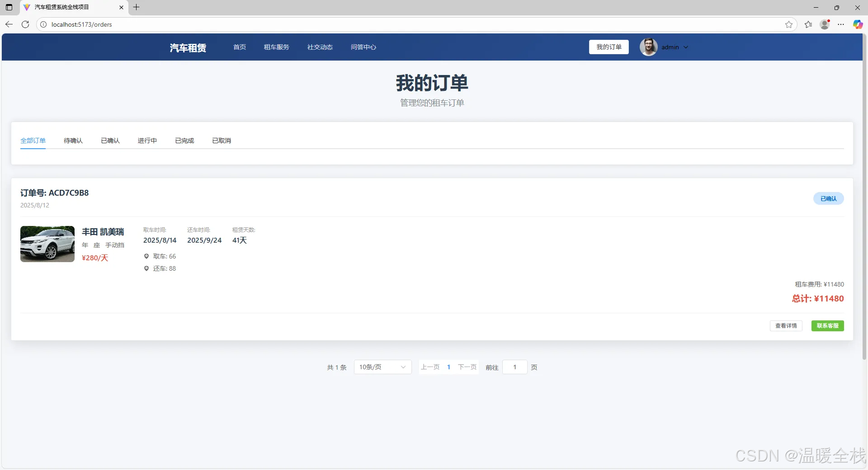
Task: Open 社交动态 navigation item
Action: (320, 47)
